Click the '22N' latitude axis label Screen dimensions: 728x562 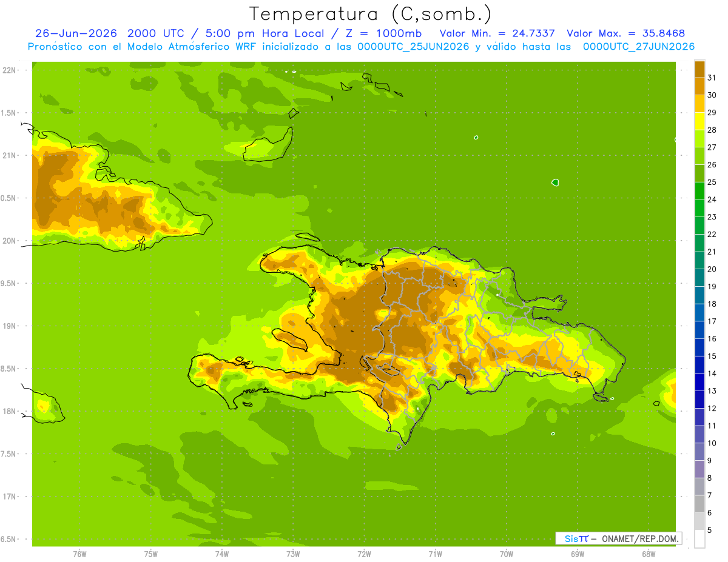click(10, 70)
